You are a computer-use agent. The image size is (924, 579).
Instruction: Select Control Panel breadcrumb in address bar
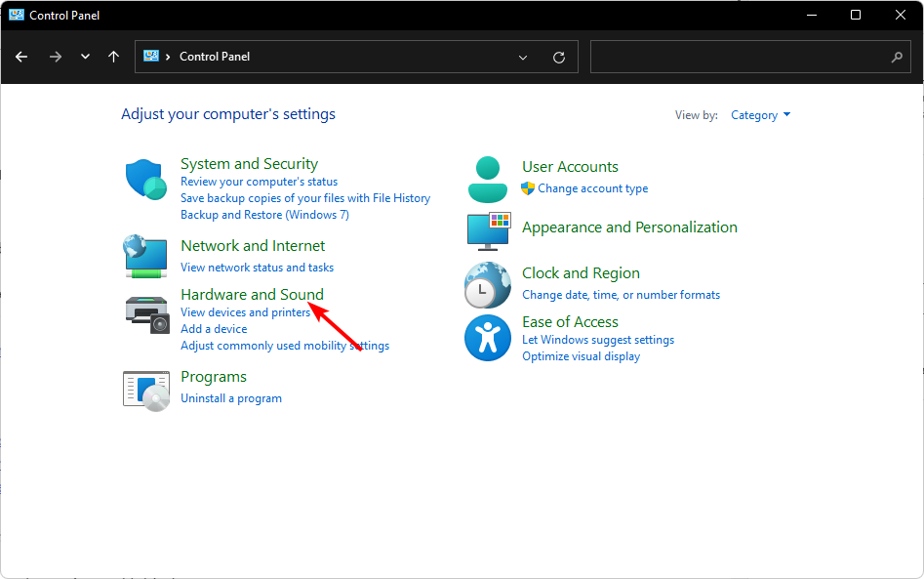[x=215, y=57]
